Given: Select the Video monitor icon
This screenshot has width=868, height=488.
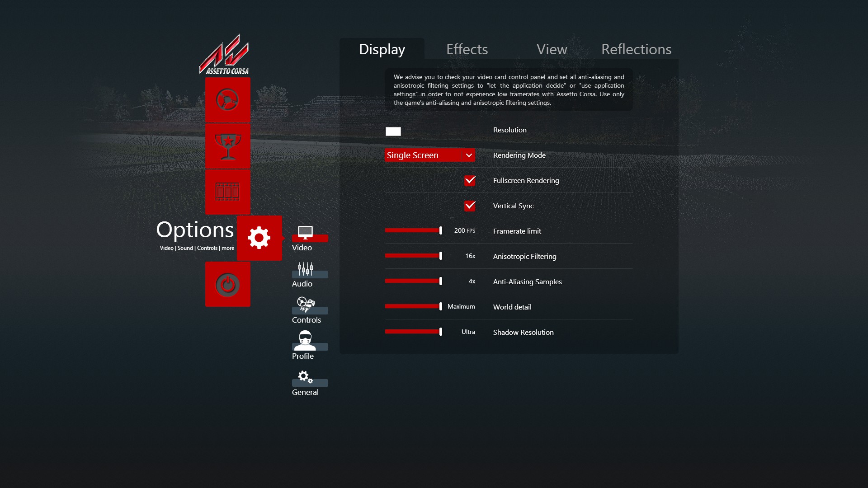Looking at the screenshot, I should [306, 233].
